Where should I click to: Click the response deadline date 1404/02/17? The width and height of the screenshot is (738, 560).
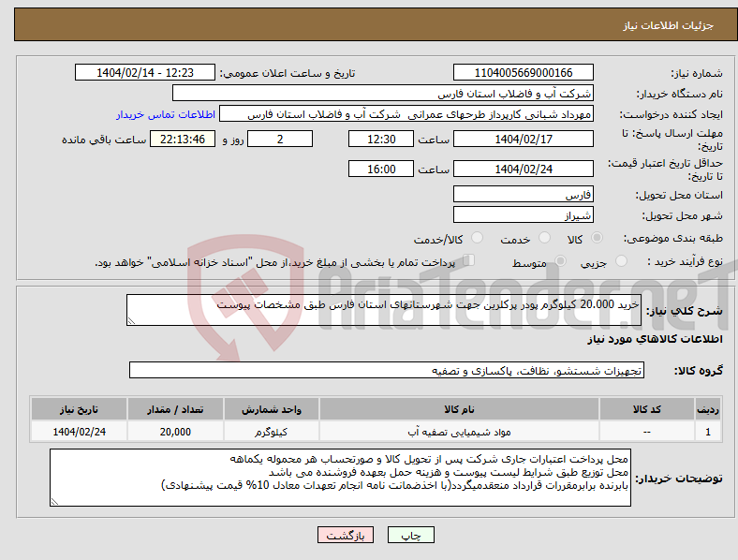click(x=524, y=139)
